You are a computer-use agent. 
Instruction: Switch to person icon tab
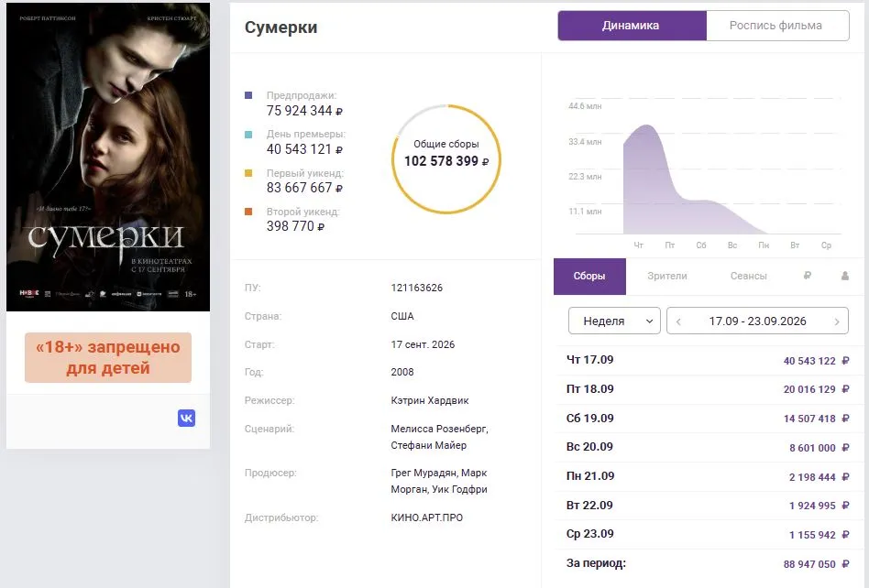click(844, 275)
